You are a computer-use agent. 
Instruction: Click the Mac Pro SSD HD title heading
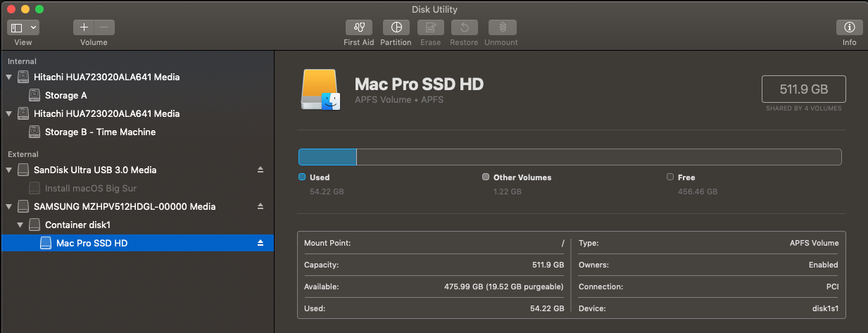click(419, 84)
